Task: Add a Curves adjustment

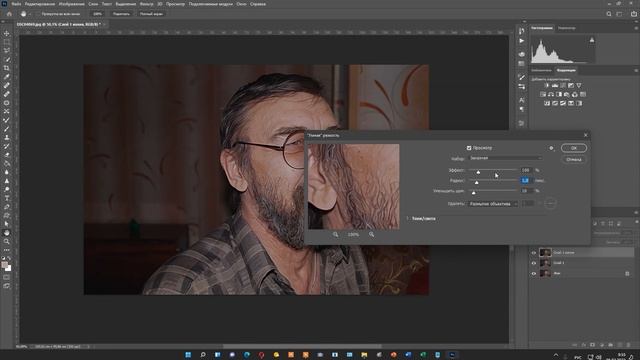Action: coord(563,85)
